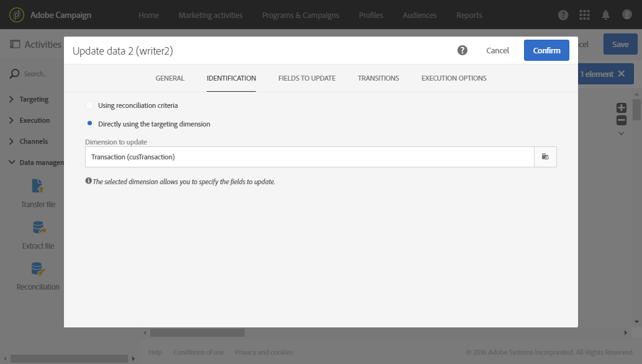
Task: Open Marketing activities menu
Action: tap(210, 15)
